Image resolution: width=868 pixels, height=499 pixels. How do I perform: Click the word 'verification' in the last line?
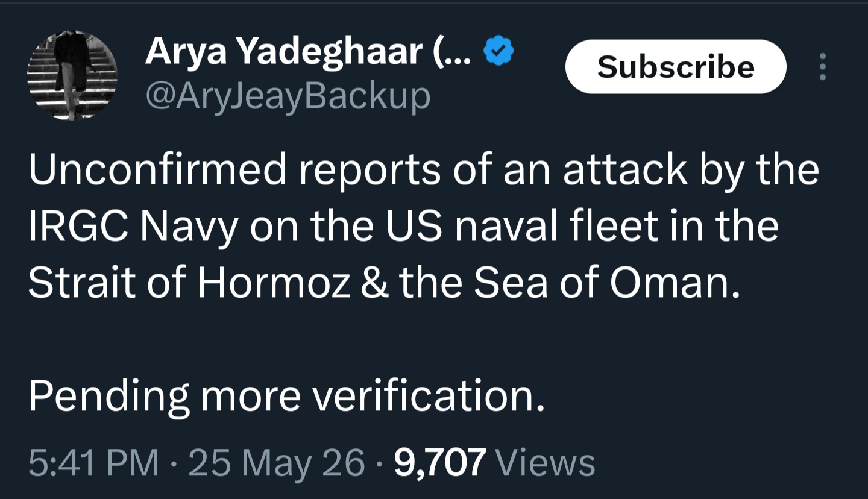(x=428, y=395)
